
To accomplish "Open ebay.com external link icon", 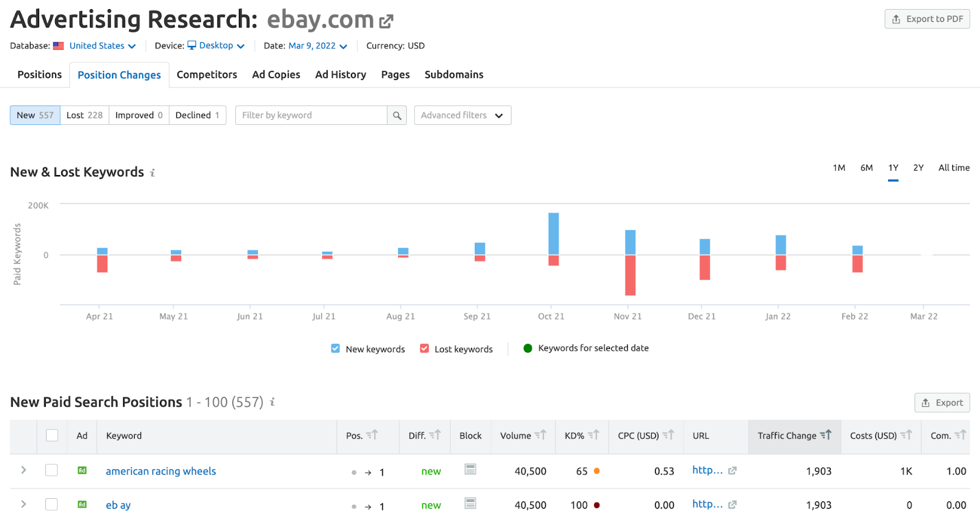I will click(x=386, y=22).
